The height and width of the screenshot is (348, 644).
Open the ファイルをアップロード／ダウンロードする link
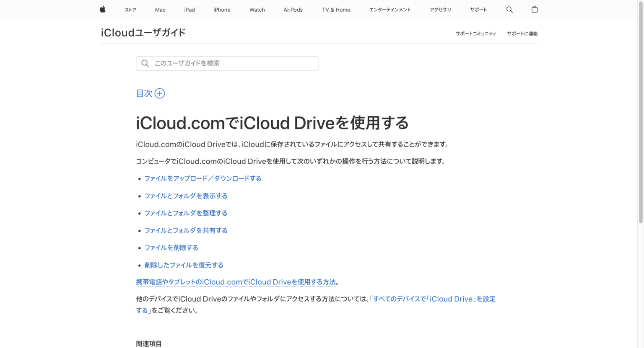203,178
